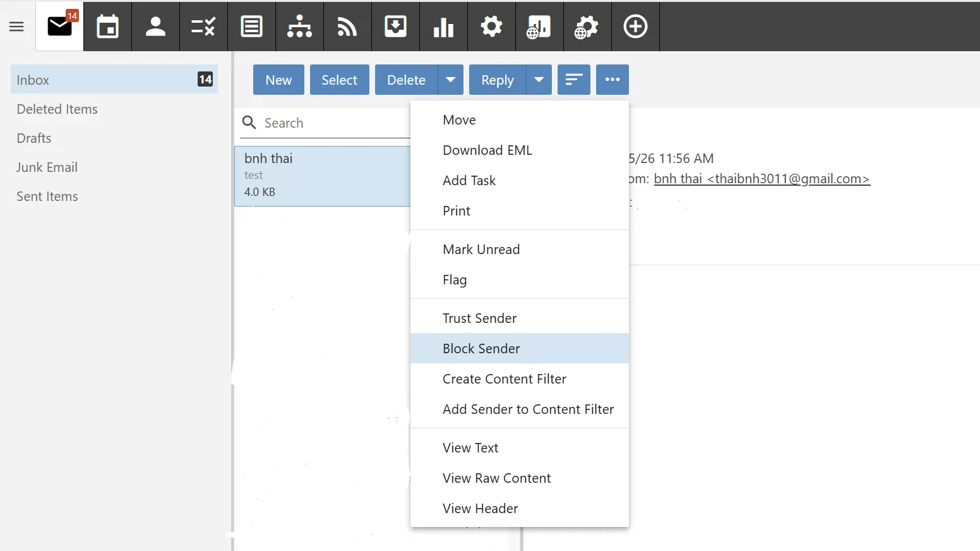Open the hamburger navigation menu

click(16, 27)
